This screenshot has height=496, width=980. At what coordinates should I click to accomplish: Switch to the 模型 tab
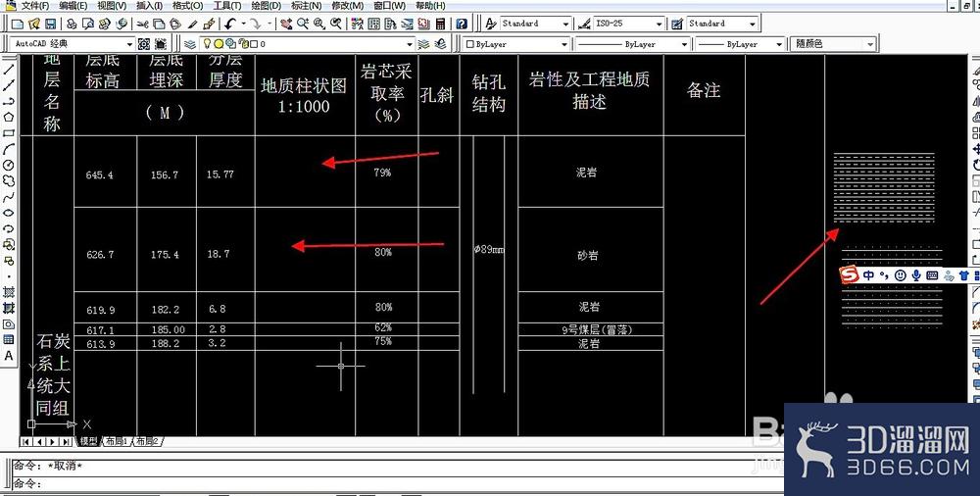point(88,441)
